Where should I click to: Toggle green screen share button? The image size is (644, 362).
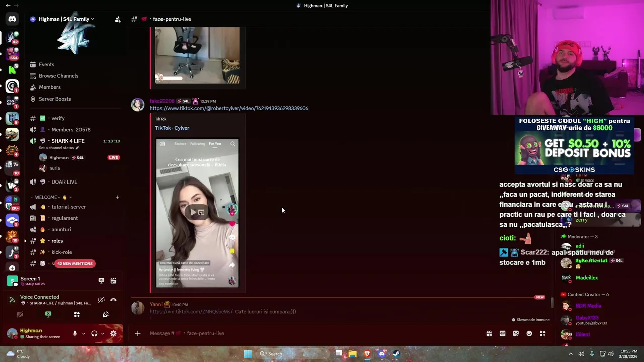(48, 314)
